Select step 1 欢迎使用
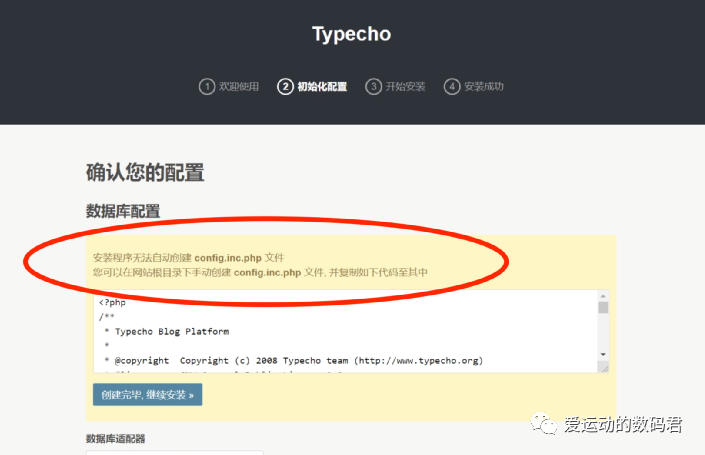 click(229, 86)
